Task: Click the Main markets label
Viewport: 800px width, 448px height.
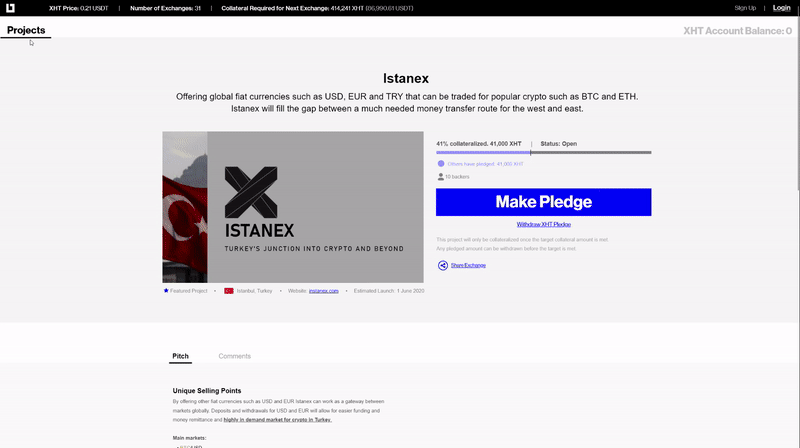Action: [189, 438]
